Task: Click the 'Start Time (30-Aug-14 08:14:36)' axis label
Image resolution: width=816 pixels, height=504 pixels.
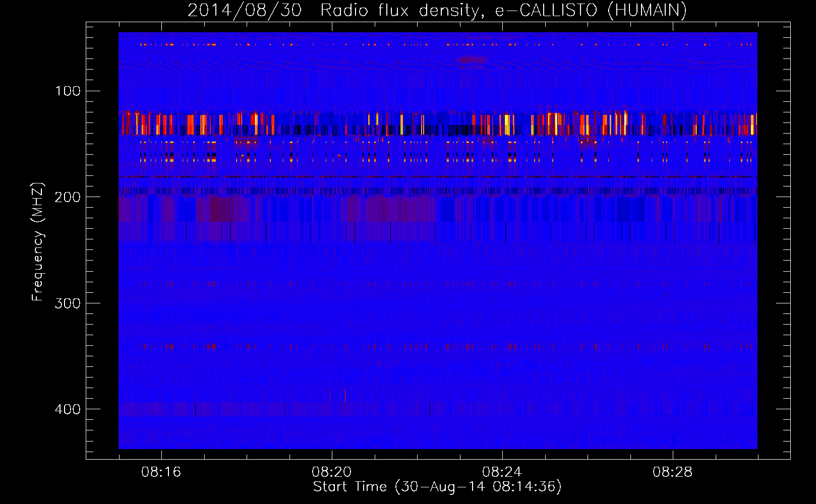Action: pos(437,487)
